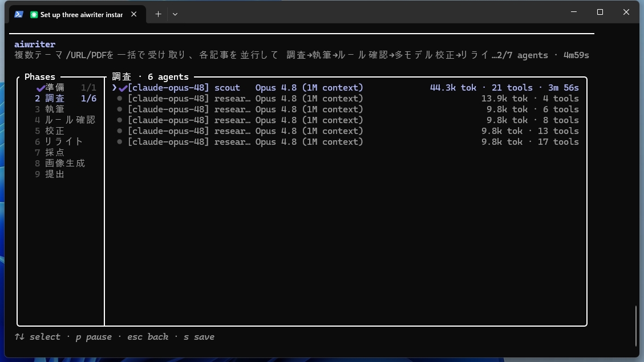
Task: Select phase 準備 1/1 in Phases list
Action: click(66, 87)
